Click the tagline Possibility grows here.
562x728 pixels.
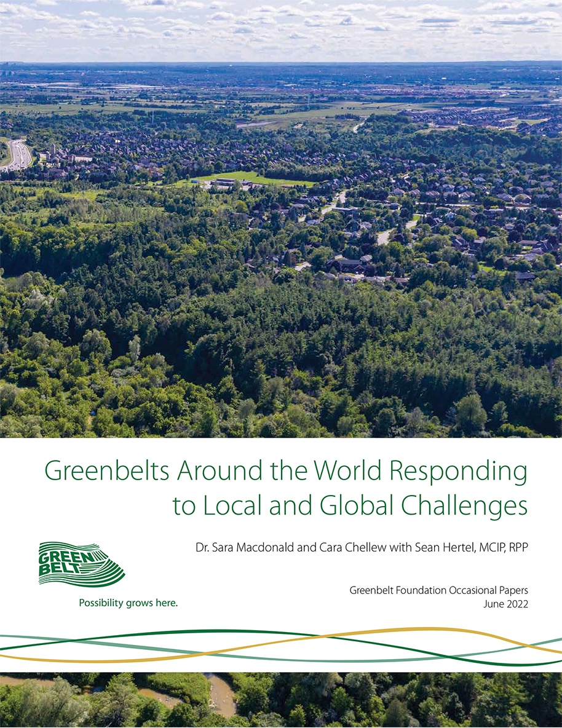tap(128, 603)
